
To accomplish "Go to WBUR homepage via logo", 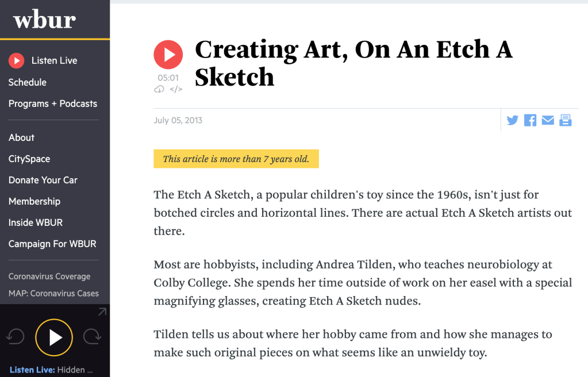I will (x=44, y=20).
